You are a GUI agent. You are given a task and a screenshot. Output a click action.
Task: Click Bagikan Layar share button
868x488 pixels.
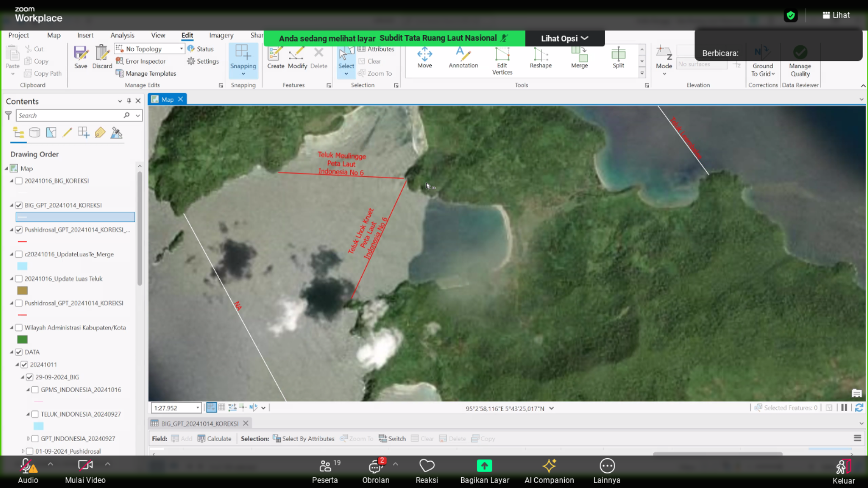coord(485,471)
